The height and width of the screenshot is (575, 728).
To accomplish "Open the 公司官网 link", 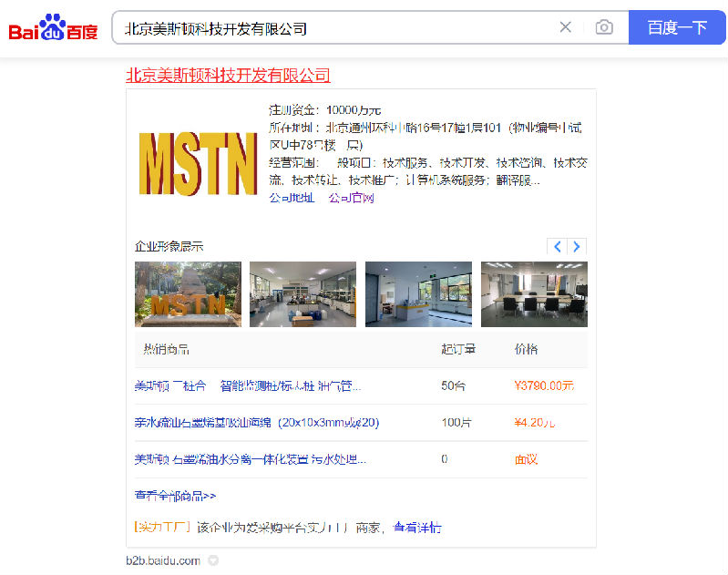I will coord(351,198).
